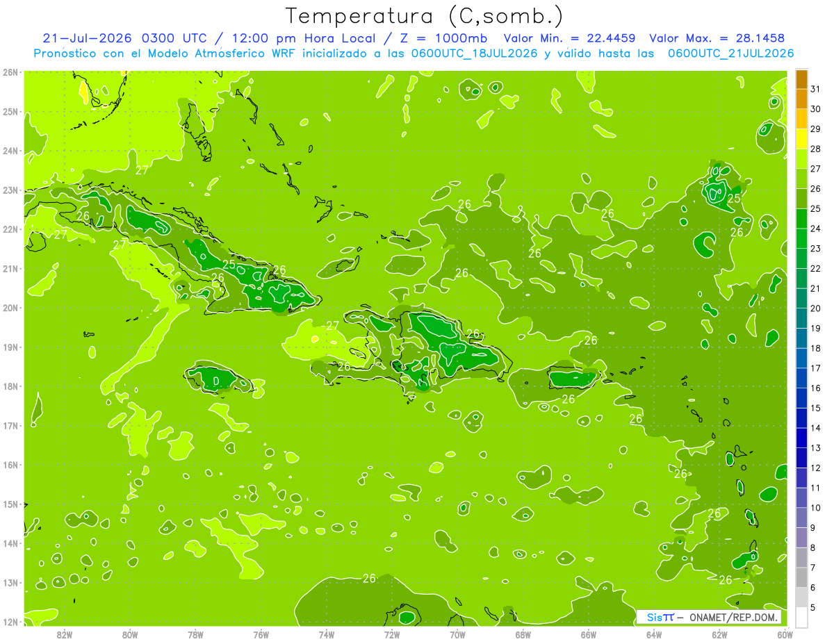Click the 78W longitude axis label
Screen dimensions: 834x644
coord(195,634)
